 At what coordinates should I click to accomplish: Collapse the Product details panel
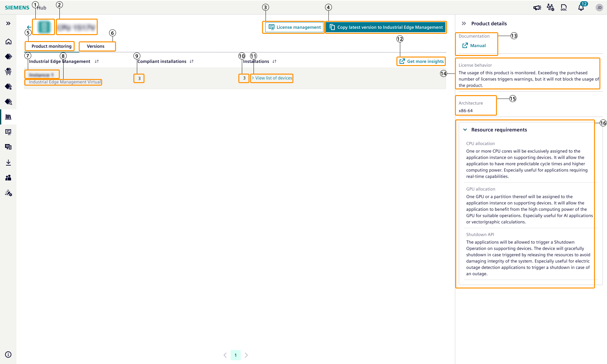[x=464, y=23]
